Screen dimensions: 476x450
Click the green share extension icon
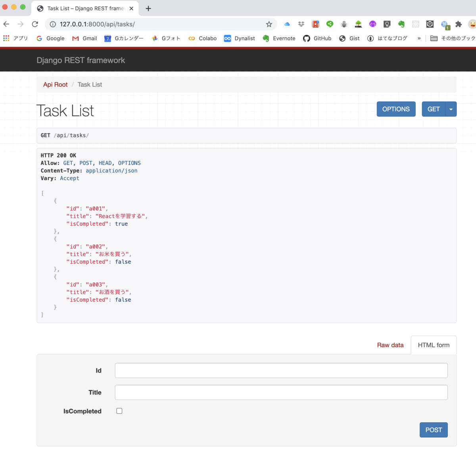pyautogui.click(x=330, y=24)
